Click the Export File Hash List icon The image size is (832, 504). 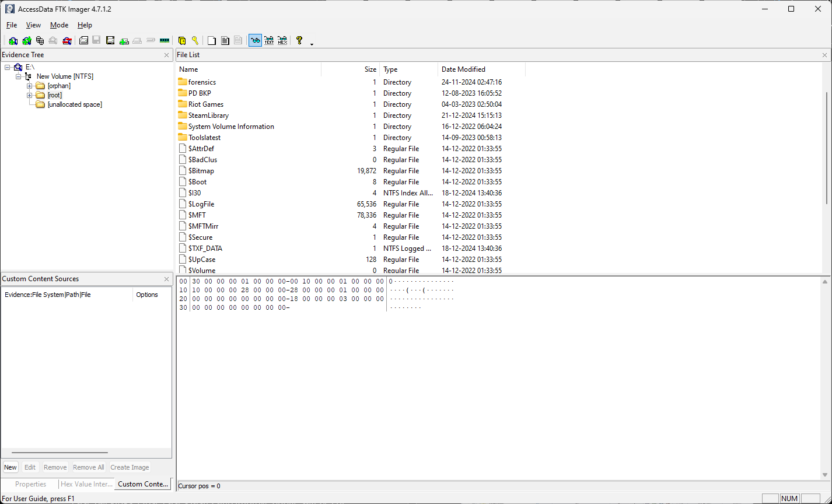225,41
